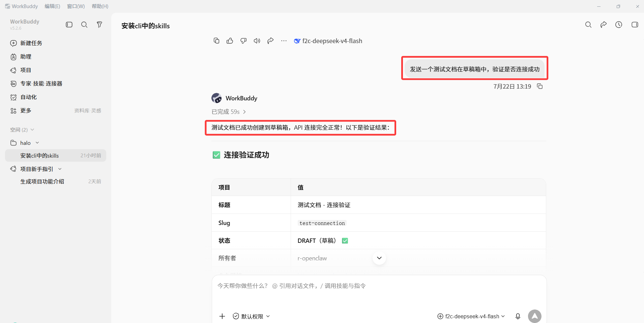Click the test-connection slug value

tap(322, 223)
